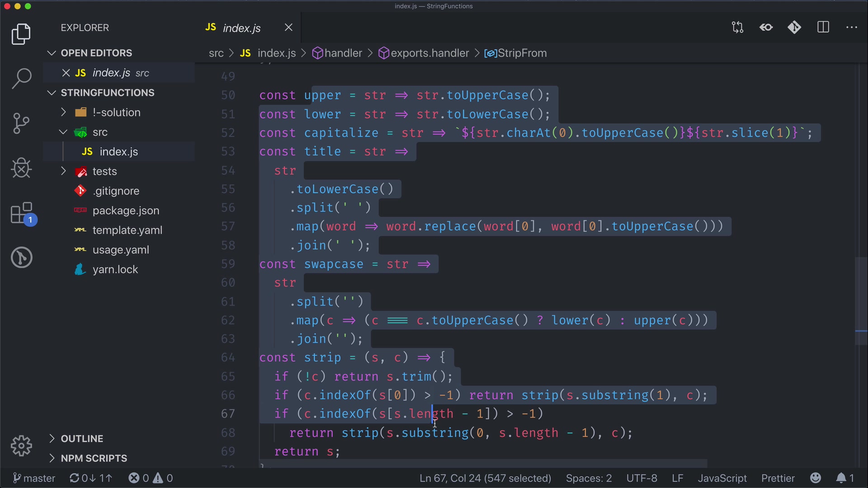Toggle the file annotations eye icon
This screenshot has width=868, height=488.
[766, 28]
